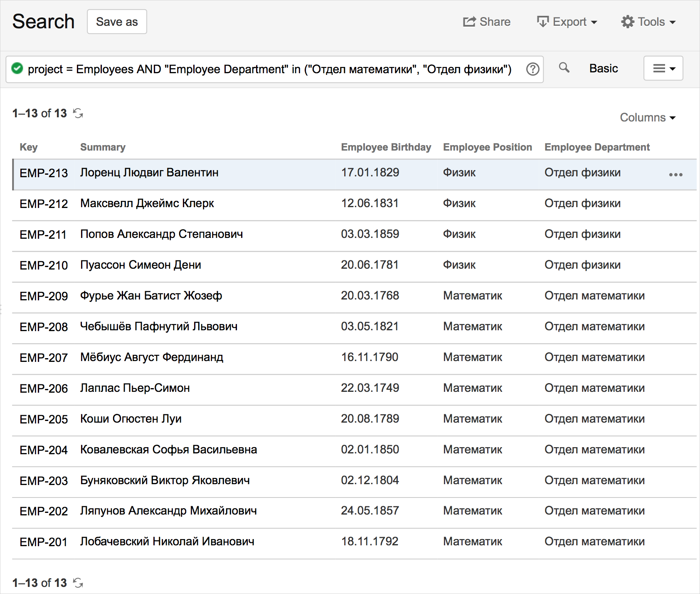Sort by the Key column header
Viewport: 700px width, 594px height.
pyautogui.click(x=29, y=147)
